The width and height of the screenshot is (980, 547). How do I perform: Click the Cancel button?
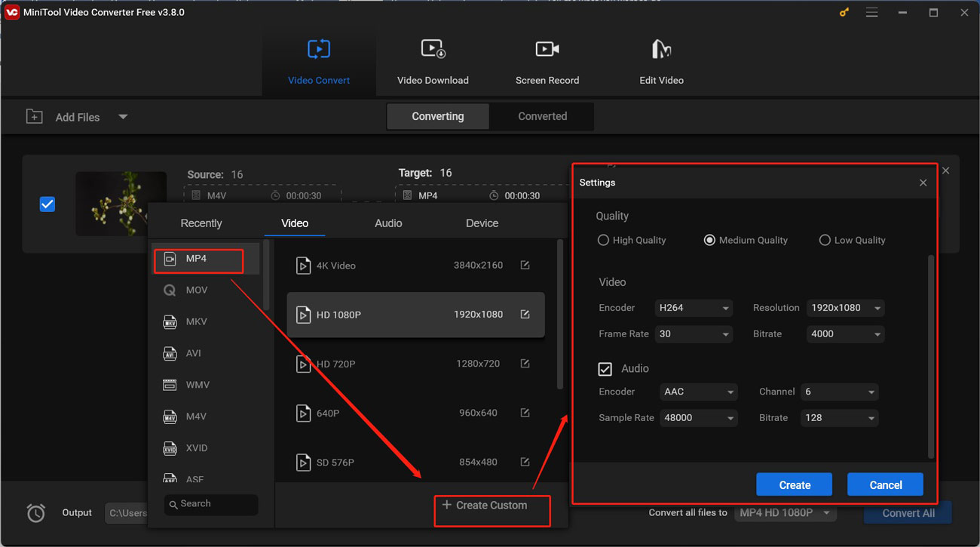click(x=886, y=485)
